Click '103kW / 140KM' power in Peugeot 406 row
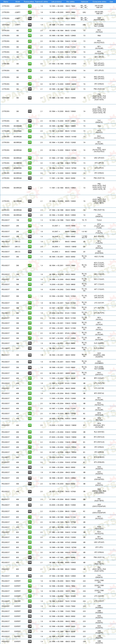The height and width of the screenshot is (644, 116). [x=70, y=432]
